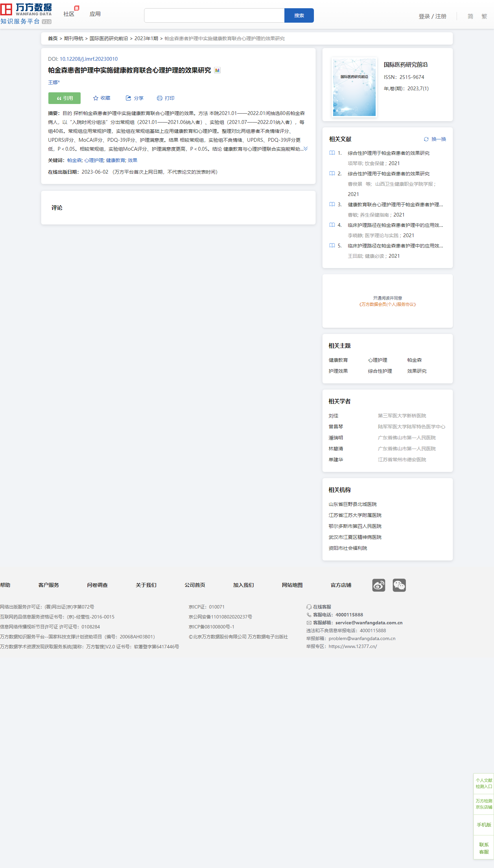Open 个人文献检测入口 side widget
Viewport: 494px width, 868px height.
[x=484, y=784]
